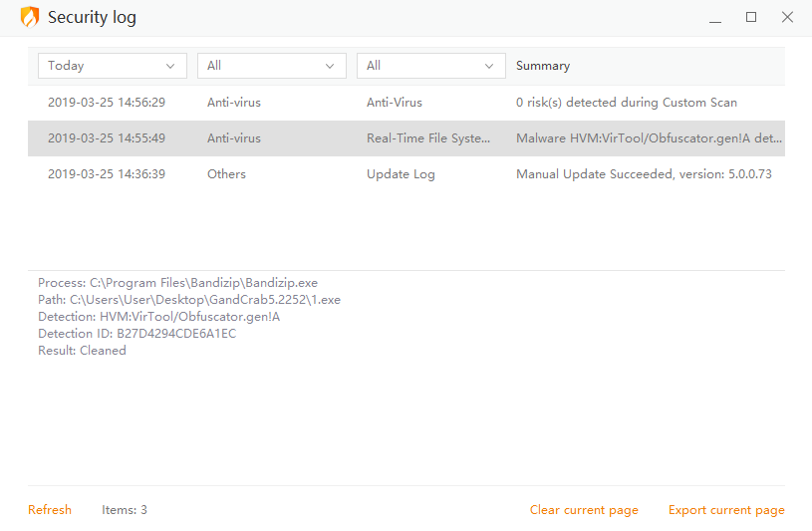Click the Path line in details
This screenshot has width=812, height=531.
click(189, 300)
